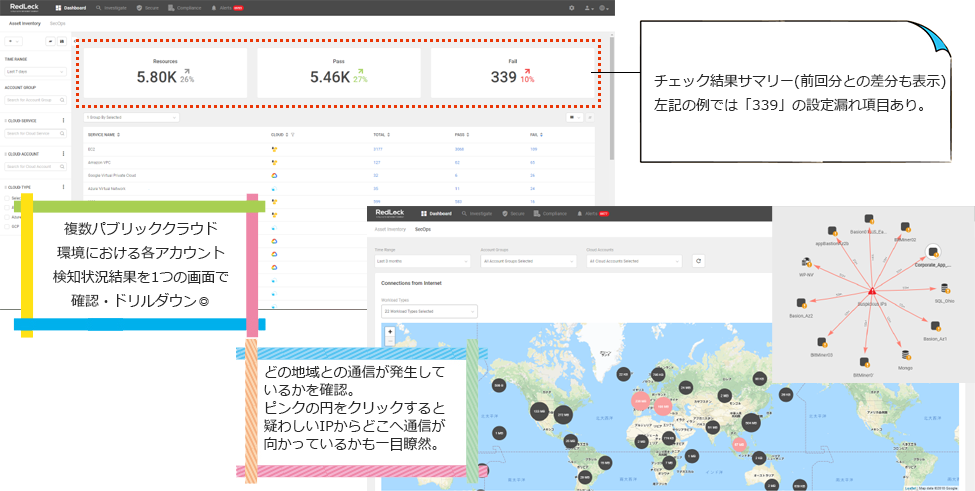Open the 1 Group By Selected dropdown
This screenshot has height=491, width=975.
pyautogui.click(x=131, y=117)
